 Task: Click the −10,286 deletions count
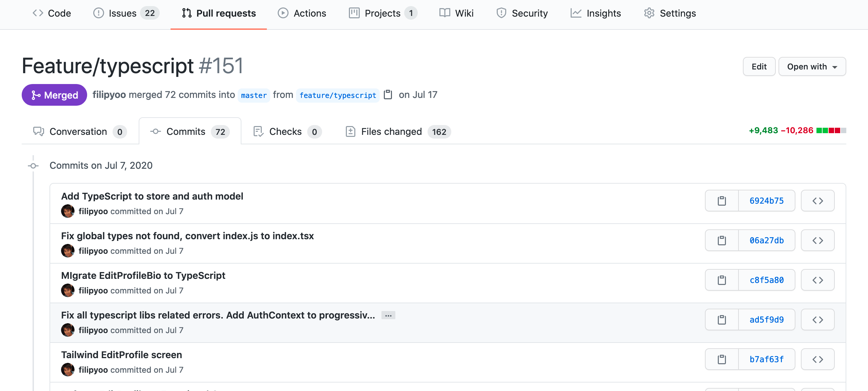tap(797, 130)
